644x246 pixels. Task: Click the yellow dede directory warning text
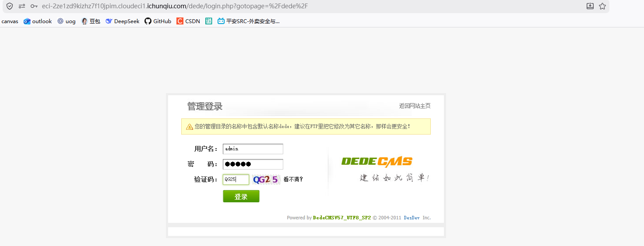point(303,126)
